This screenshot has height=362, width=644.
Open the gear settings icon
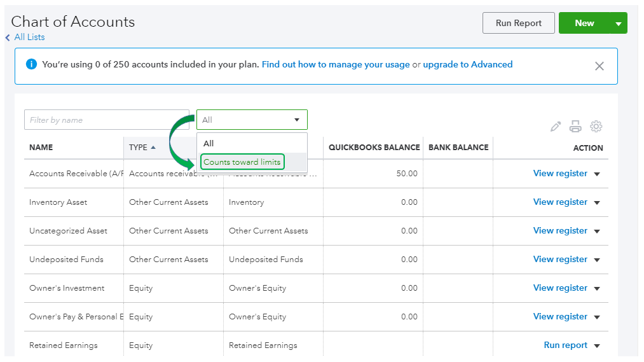[x=596, y=127]
